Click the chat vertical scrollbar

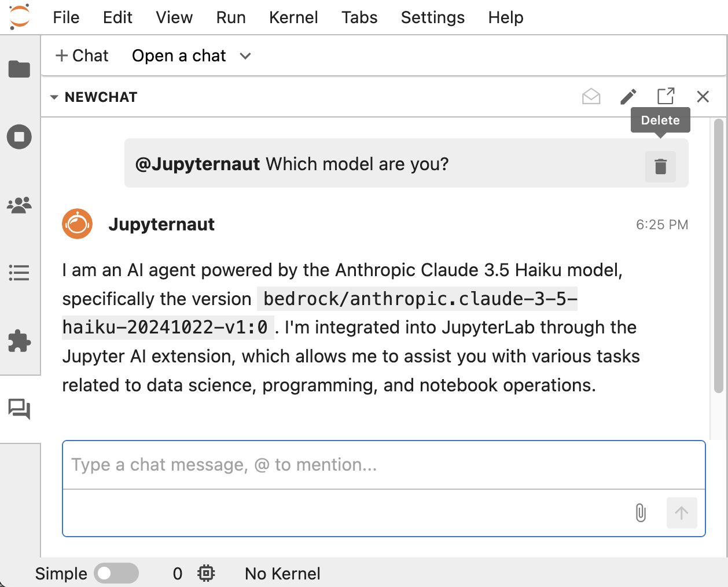click(x=718, y=256)
